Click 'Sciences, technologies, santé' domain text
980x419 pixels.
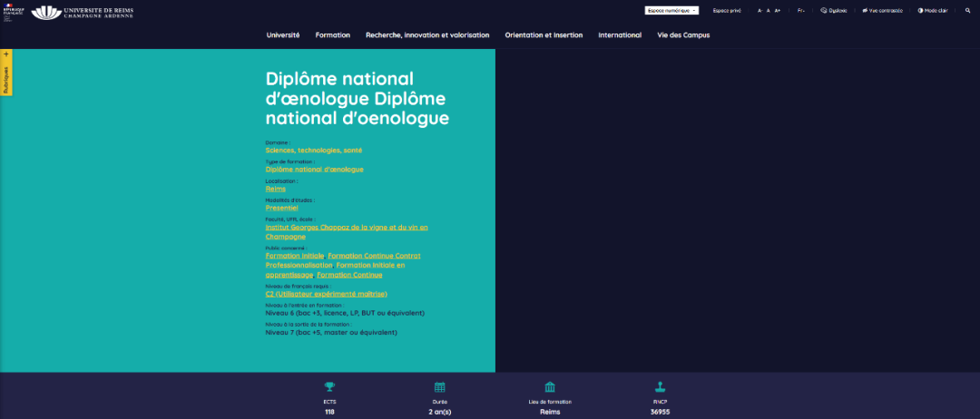314,151
